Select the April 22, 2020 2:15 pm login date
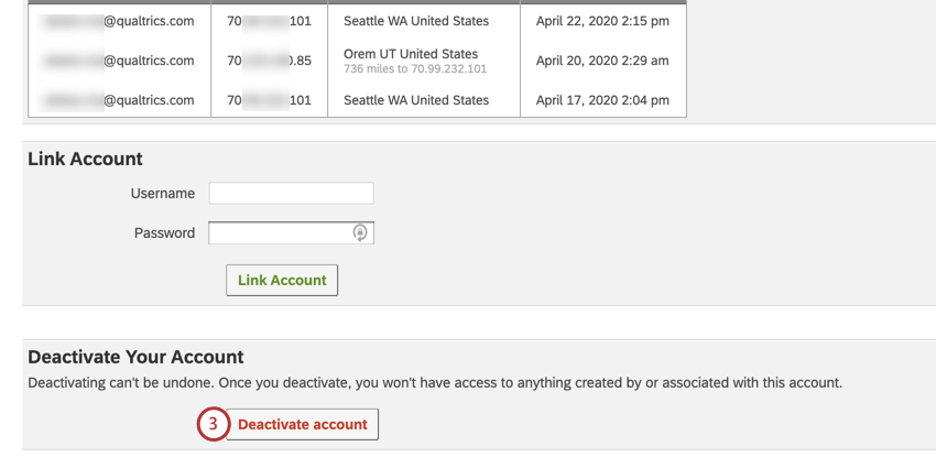The width and height of the screenshot is (936, 468). click(x=602, y=20)
